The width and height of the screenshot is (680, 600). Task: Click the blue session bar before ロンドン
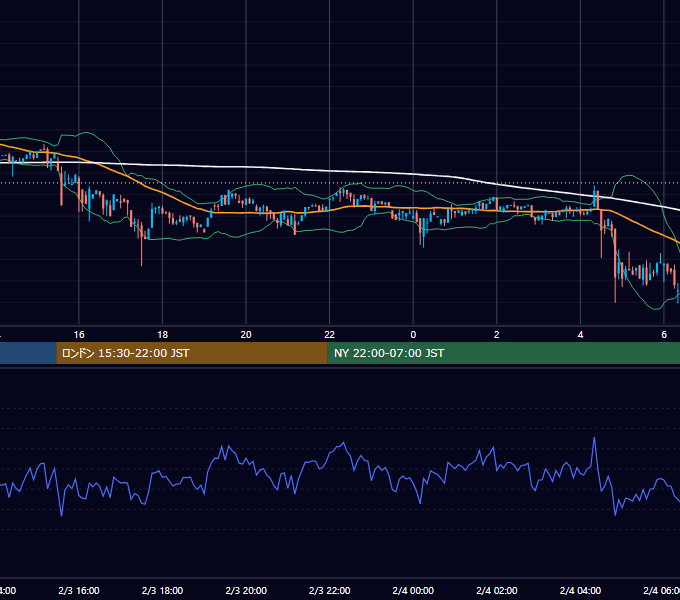click(x=28, y=353)
